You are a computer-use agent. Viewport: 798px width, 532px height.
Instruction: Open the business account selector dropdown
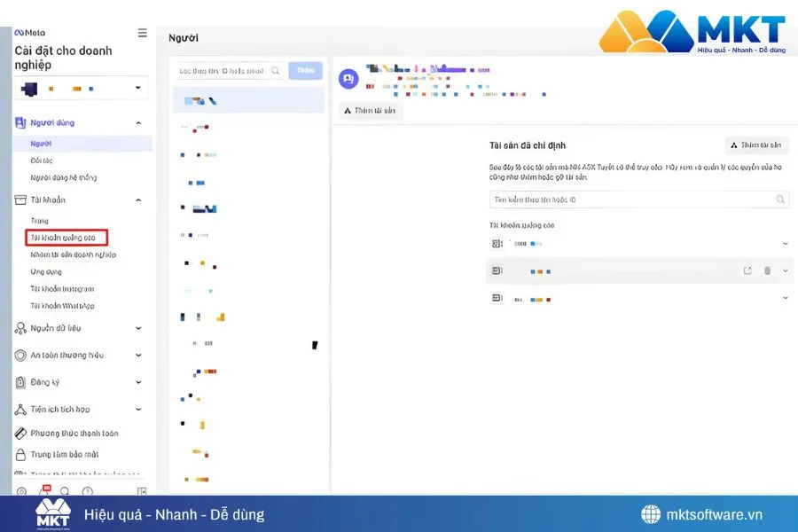click(x=82, y=88)
